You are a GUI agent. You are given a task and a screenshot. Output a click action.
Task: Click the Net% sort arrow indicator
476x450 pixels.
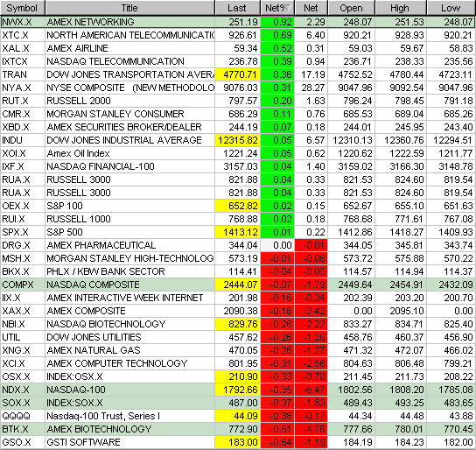point(288,8)
